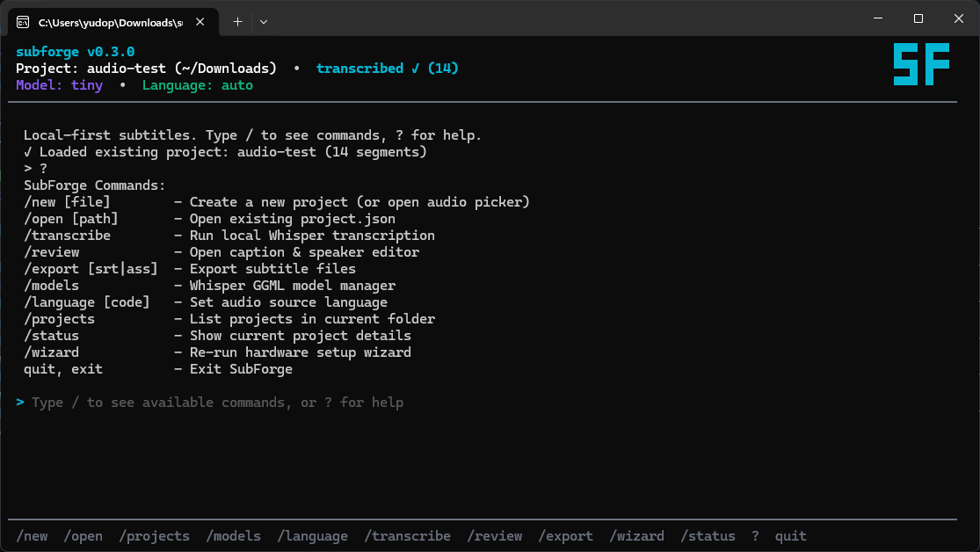
Task: Click /transcribe in the bottom command bar
Action: tap(408, 536)
